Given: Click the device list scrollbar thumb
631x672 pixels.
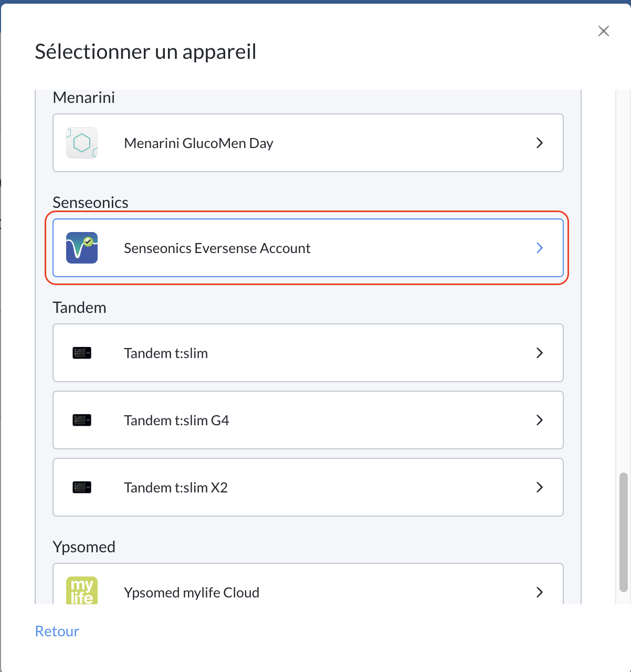Looking at the screenshot, I should click(624, 532).
